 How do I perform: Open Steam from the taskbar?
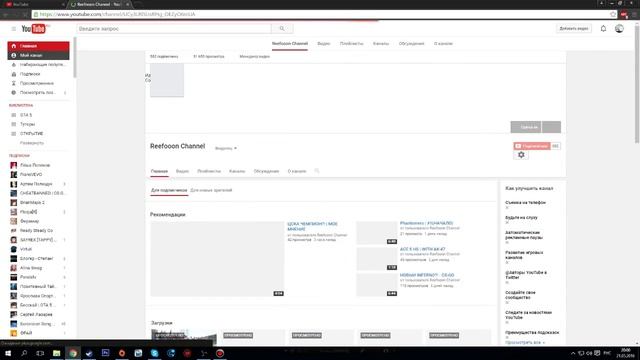coord(89,353)
